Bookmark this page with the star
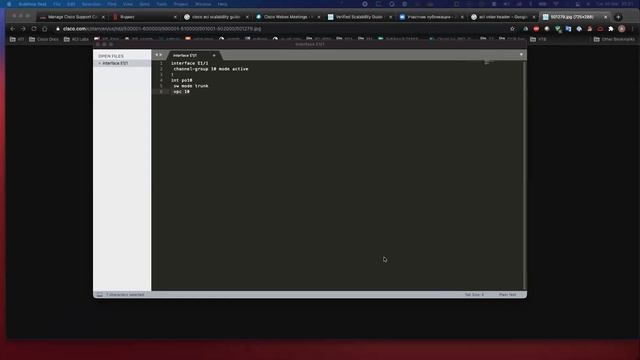The image size is (640, 360). (512, 29)
